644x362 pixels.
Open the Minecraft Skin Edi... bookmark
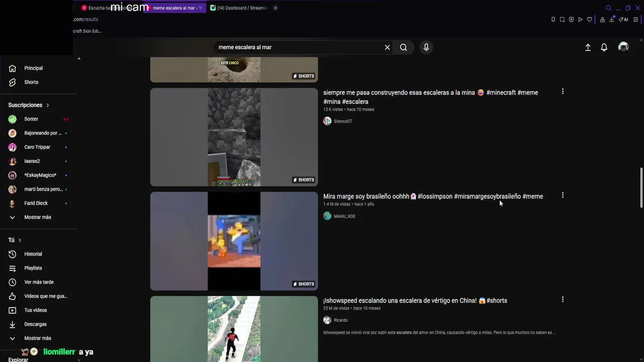coord(87,31)
